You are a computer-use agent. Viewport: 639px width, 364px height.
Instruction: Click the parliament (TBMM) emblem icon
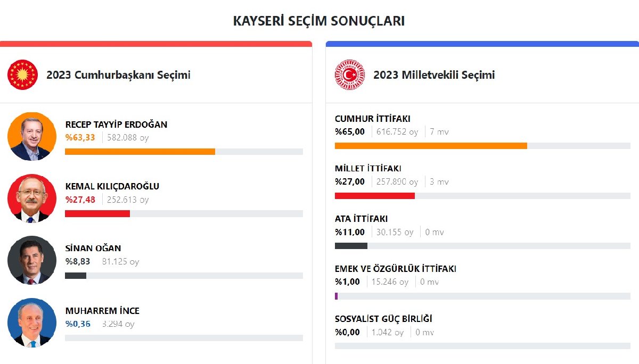click(x=349, y=75)
